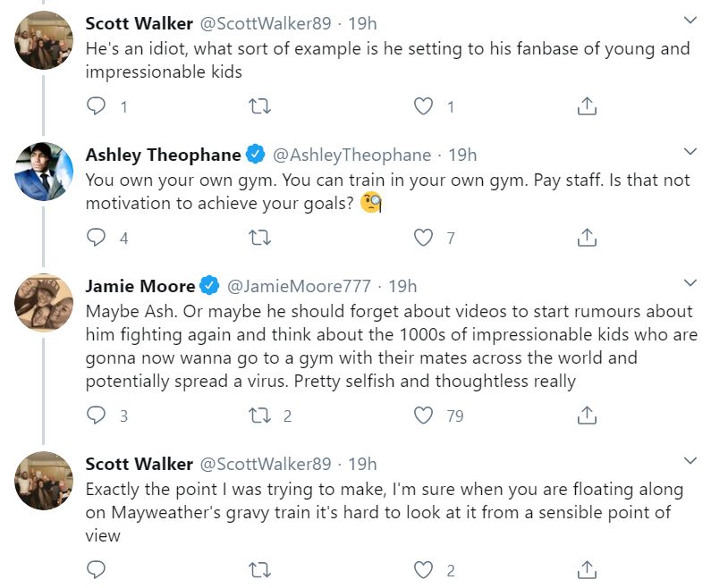
Task: Like Ashley Theophane's tweet
Action: point(424,238)
